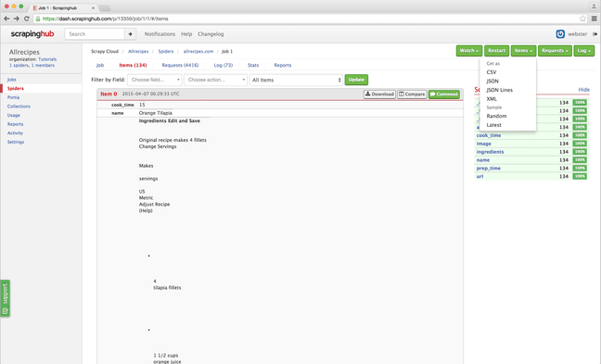Reload the page with refresh icon
This screenshot has height=364, width=601.
tap(27, 19)
